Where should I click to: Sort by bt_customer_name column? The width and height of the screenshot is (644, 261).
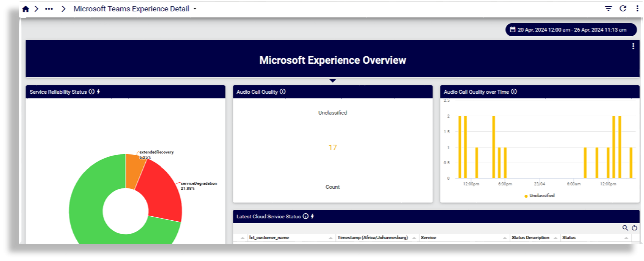(269, 238)
